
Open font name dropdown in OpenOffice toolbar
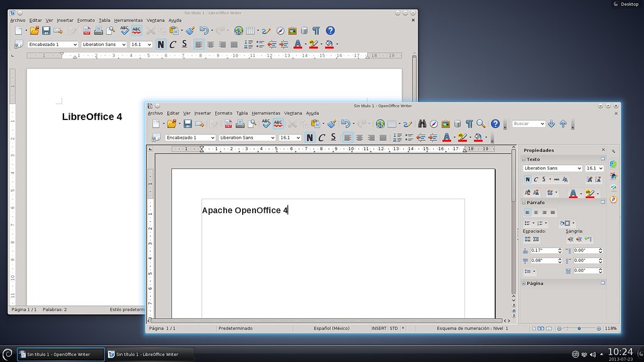[x=272, y=138]
